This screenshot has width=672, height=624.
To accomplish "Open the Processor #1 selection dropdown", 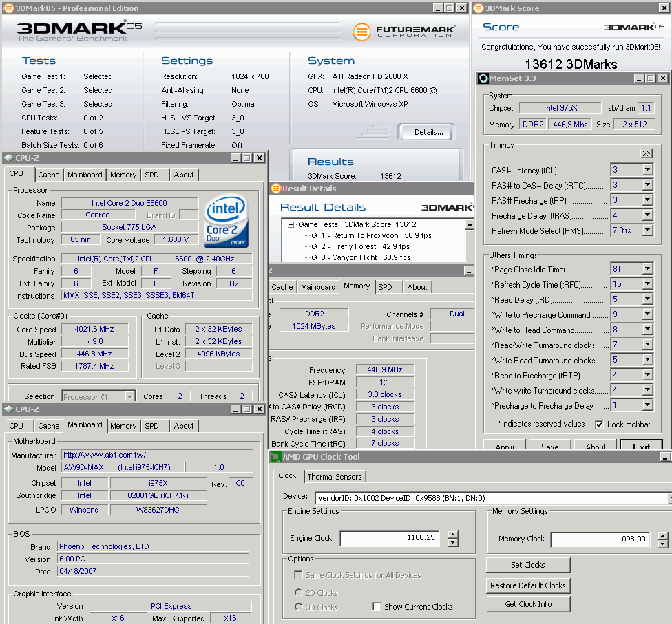I will [129, 396].
